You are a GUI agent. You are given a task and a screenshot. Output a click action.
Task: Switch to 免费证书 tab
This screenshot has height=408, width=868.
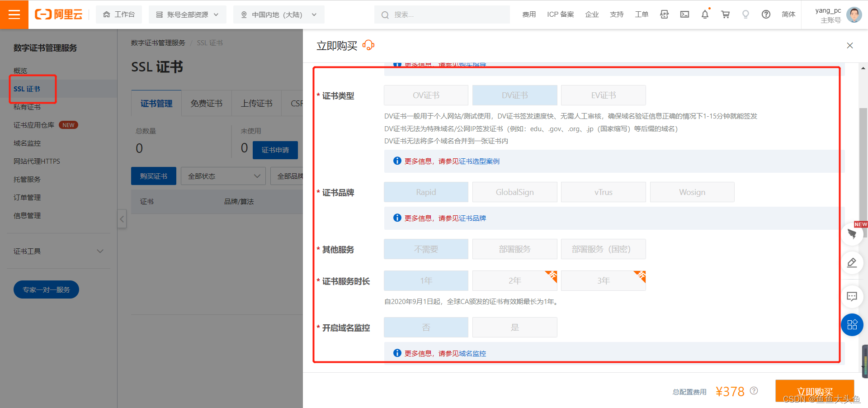(x=207, y=104)
